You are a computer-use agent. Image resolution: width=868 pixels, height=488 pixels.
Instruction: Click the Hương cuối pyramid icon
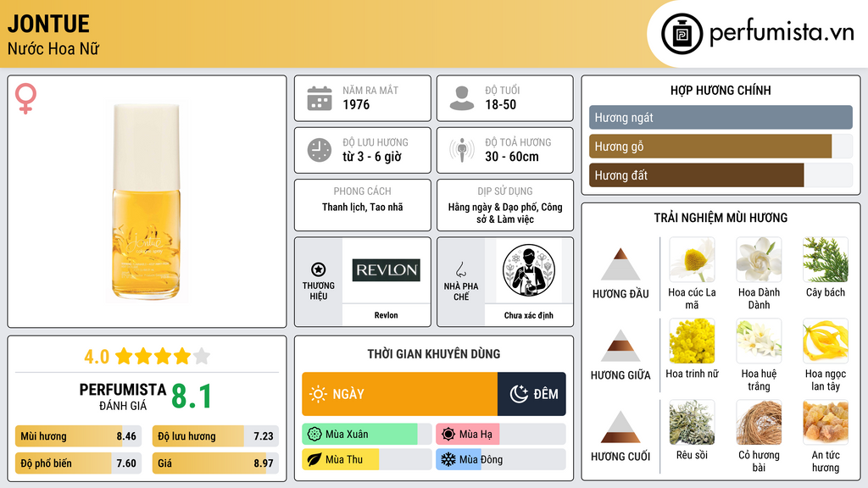[x=620, y=427]
